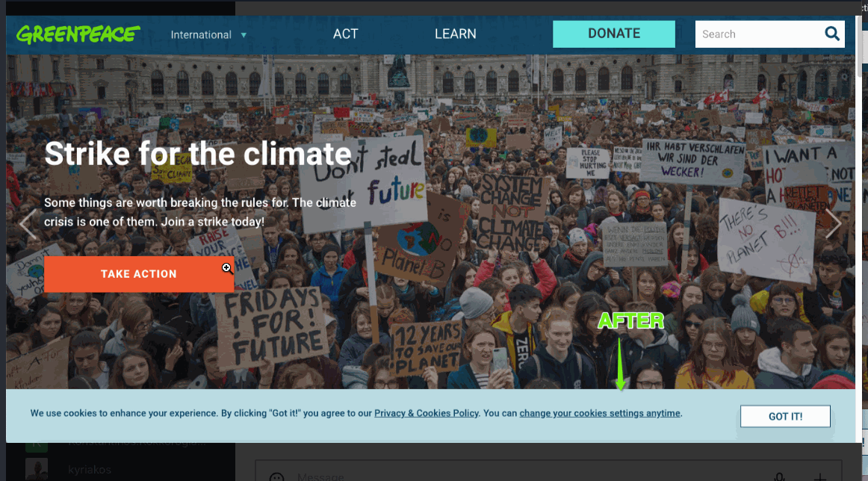Open the Privacy & Cookies Policy link
Screen dimensions: 868x481
tap(427, 413)
